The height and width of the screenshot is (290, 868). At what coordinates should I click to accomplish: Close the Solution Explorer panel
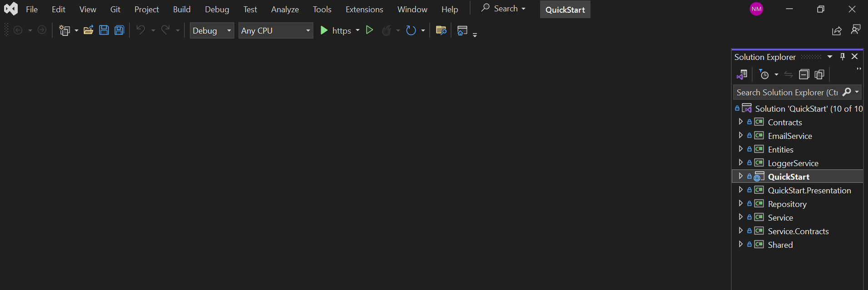click(x=855, y=57)
